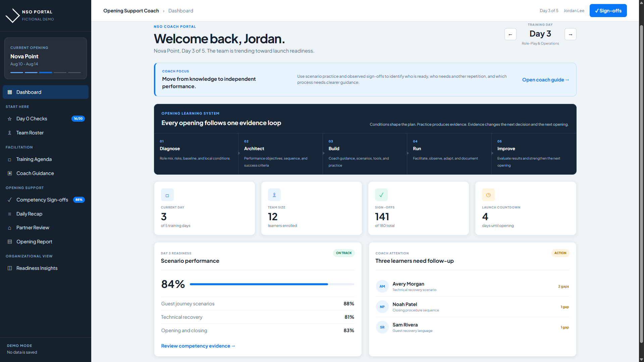The width and height of the screenshot is (644, 362).
Task: Click the 84% scenario performance progress bar
Action: point(272,284)
